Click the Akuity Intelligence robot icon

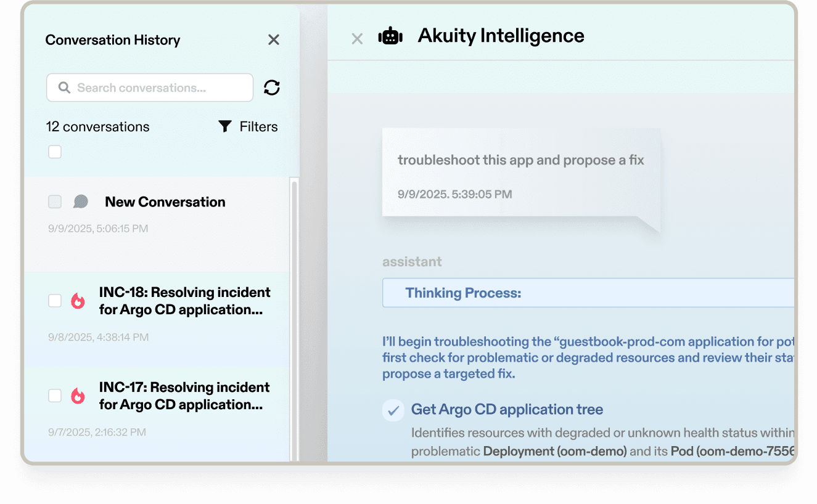(x=390, y=37)
